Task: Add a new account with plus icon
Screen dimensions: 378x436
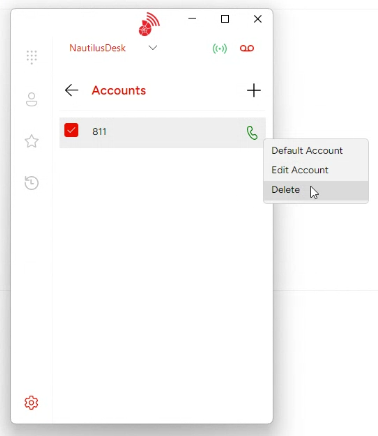Action: pos(254,90)
